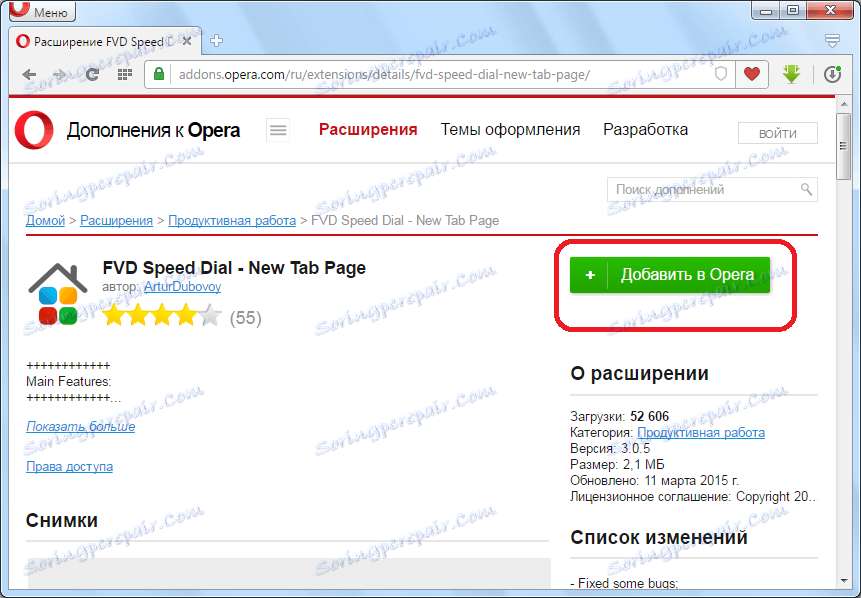
Task: Open the downloads icon in toolbar
Action: [x=832, y=74]
